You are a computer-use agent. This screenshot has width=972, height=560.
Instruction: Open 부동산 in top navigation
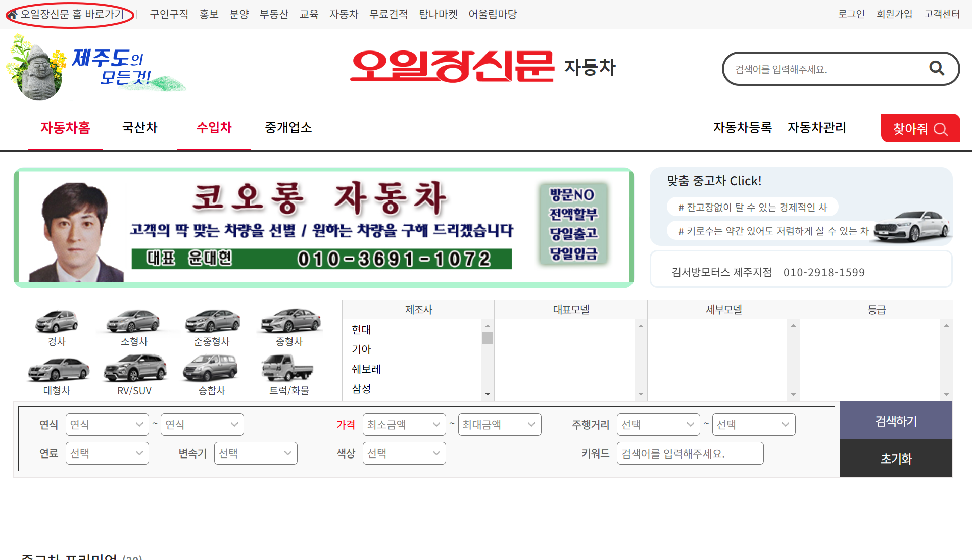(274, 14)
